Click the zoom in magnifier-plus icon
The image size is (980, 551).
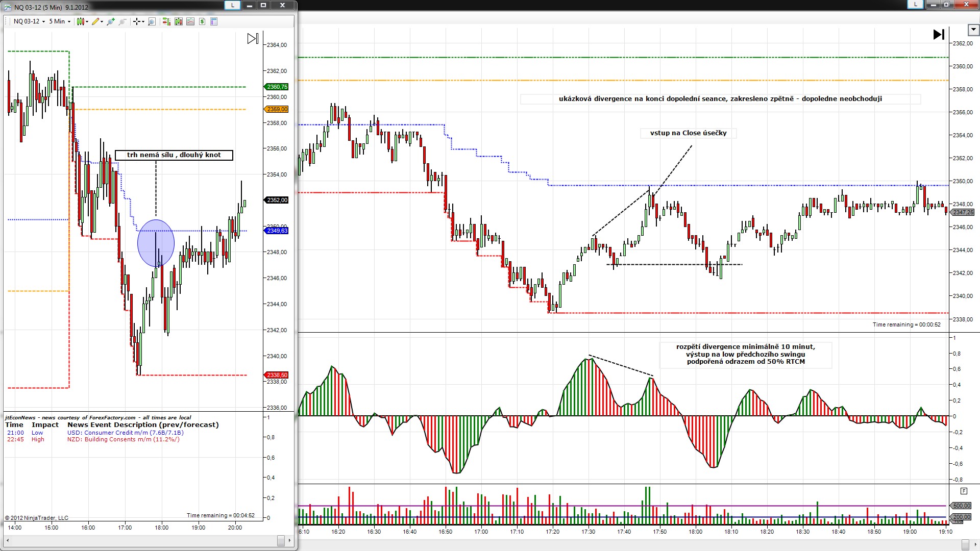(110, 21)
